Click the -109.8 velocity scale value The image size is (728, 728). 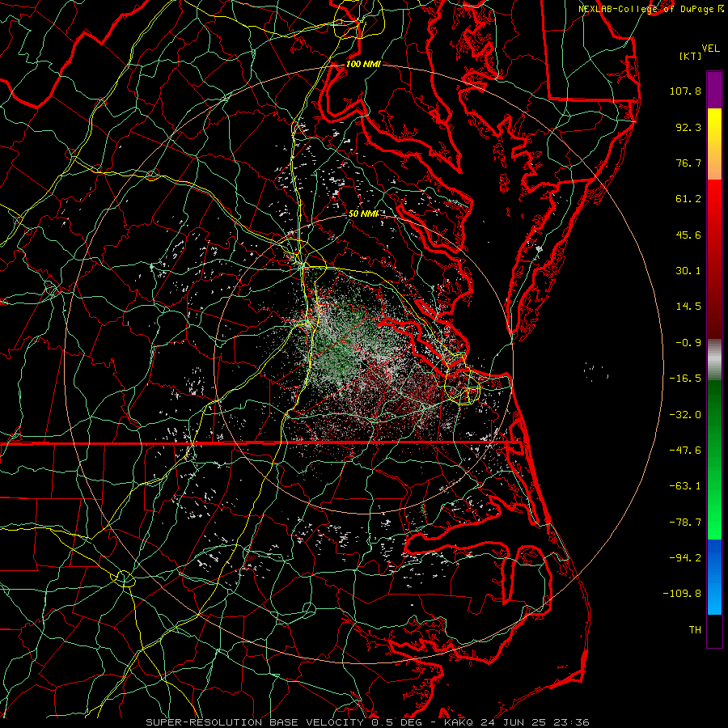tap(682, 594)
